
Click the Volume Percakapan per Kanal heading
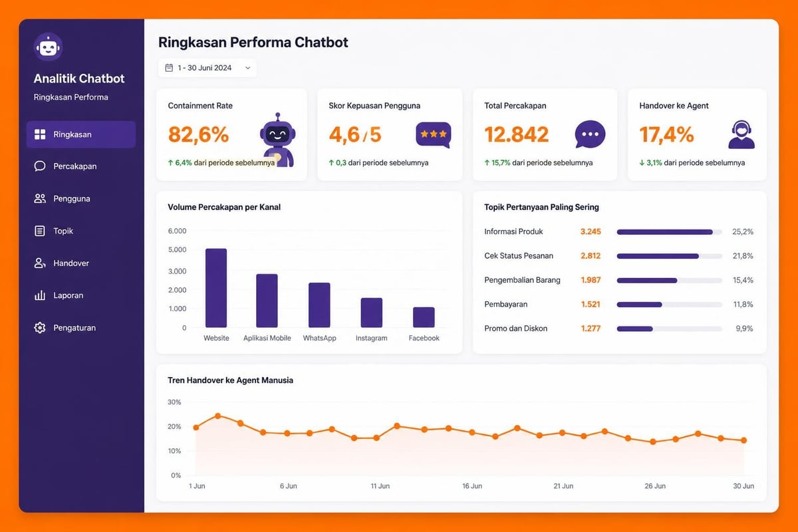point(224,207)
